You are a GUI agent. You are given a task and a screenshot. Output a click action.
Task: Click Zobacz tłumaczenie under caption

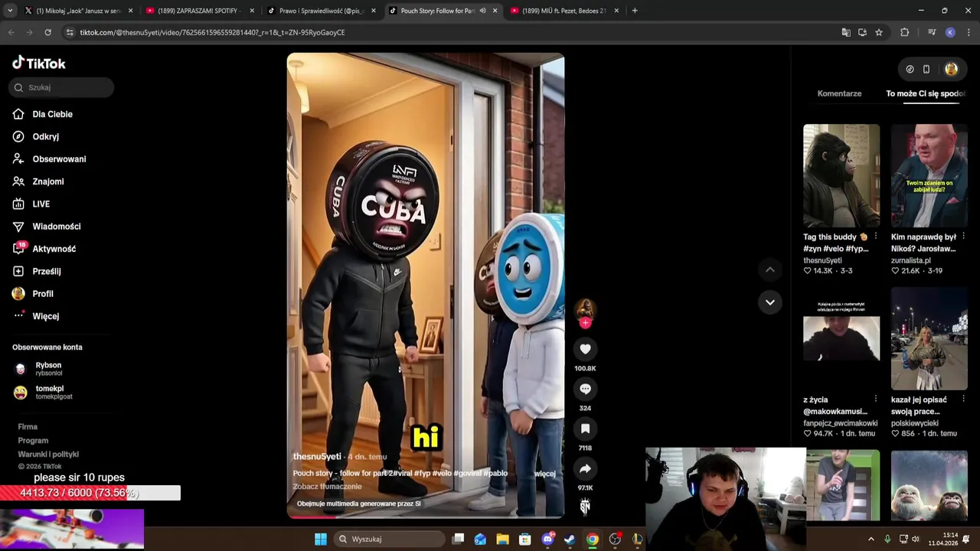coord(327,487)
